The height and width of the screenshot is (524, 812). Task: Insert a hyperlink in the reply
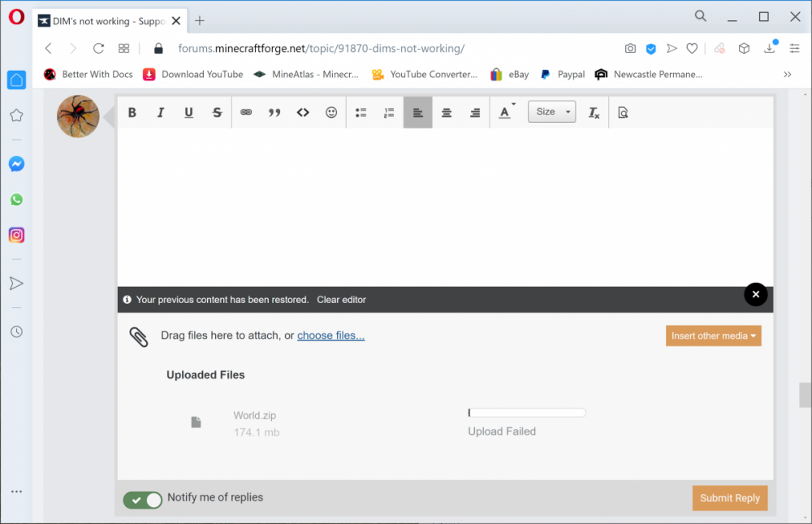pyautogui.click(x=246, y=112)
